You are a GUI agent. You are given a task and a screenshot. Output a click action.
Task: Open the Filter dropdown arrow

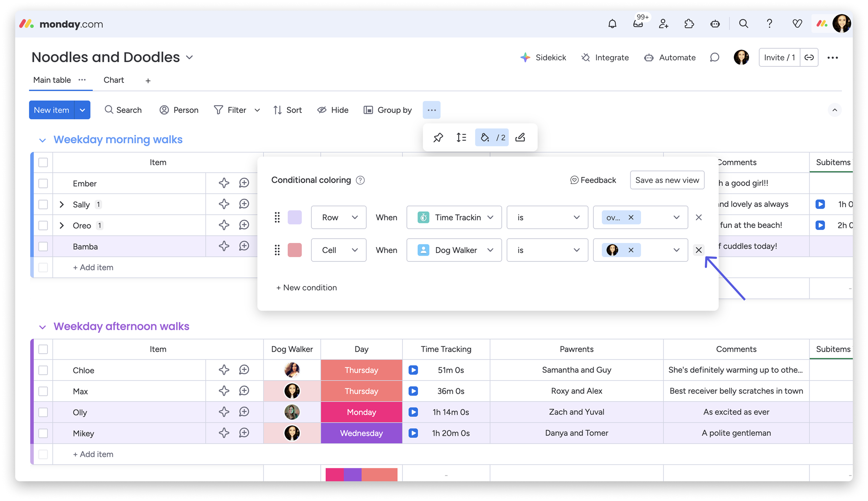click(257, 110)
